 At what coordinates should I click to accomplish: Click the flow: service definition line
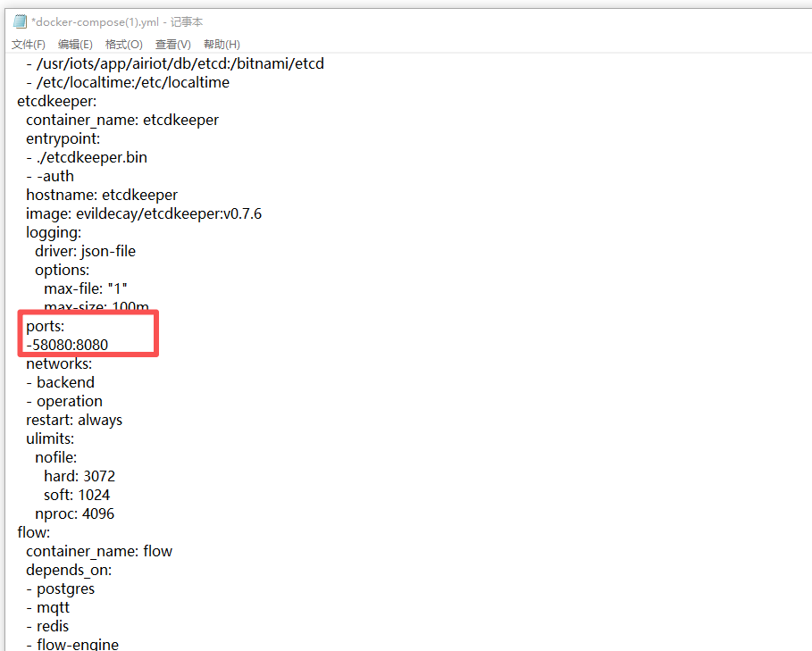(x=33, y=531)
